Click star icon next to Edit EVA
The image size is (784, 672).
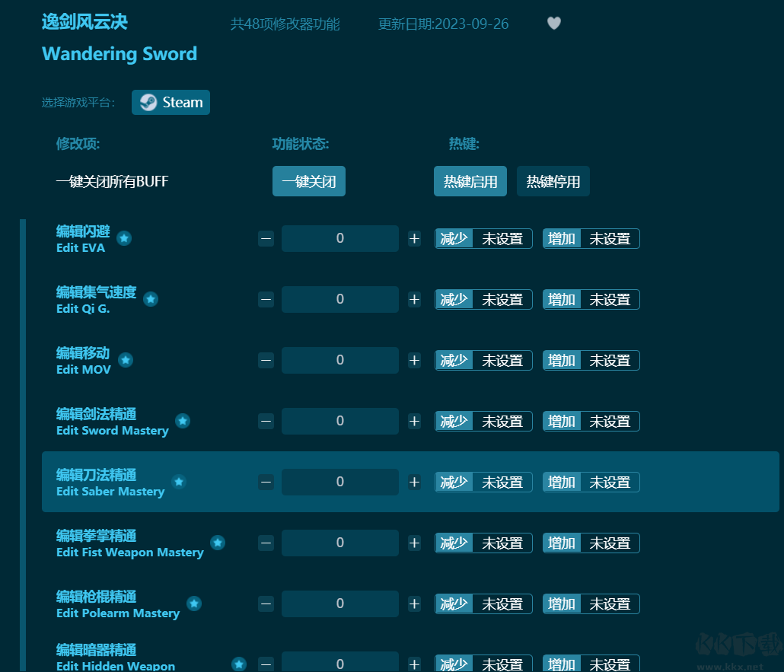(124, 238)
